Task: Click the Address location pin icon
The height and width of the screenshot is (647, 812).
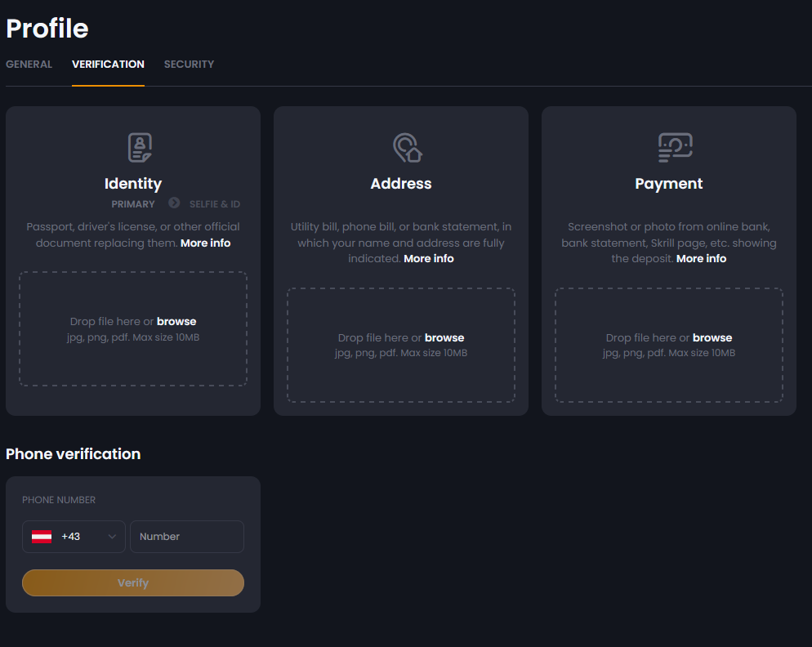Action: pyautogui.click(x=408, y=148)
